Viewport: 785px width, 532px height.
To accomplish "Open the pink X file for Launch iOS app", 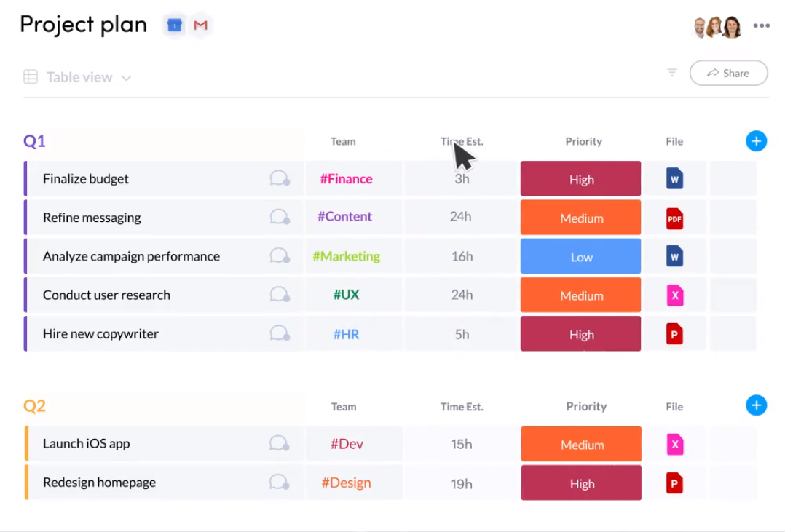I will coord(674,444).
